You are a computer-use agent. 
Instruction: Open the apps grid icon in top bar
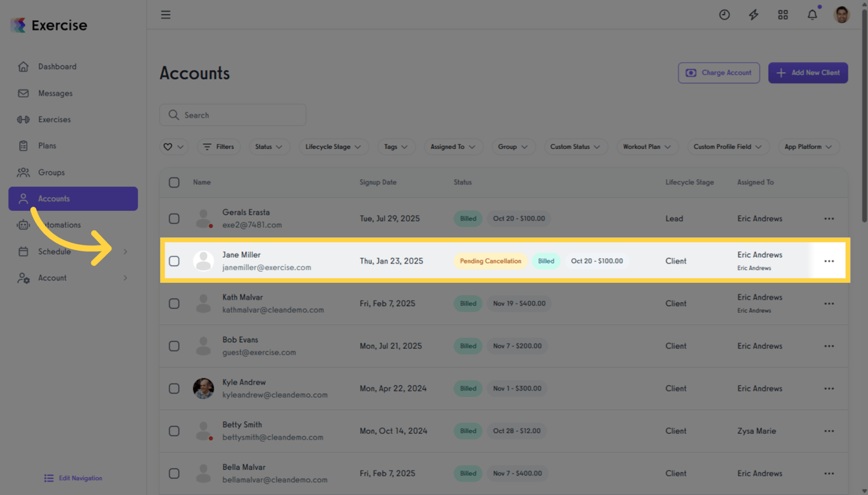(783, 14)
